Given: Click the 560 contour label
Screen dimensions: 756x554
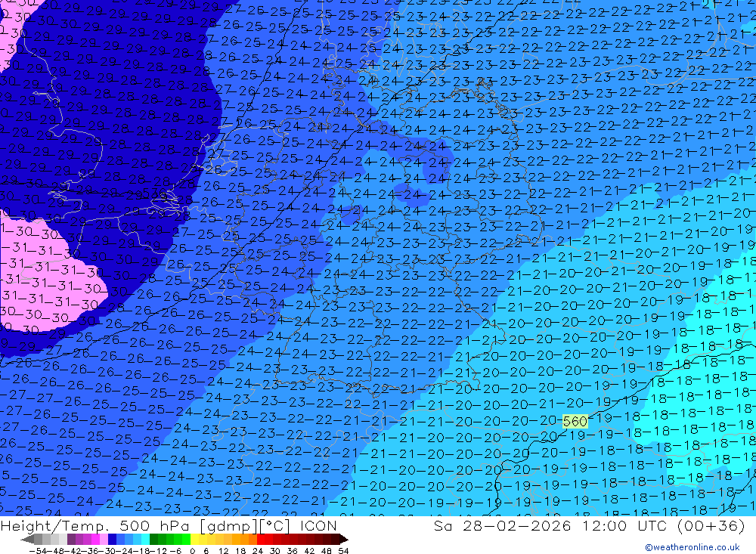Looking at the screenshot, I should click(575, 422).
